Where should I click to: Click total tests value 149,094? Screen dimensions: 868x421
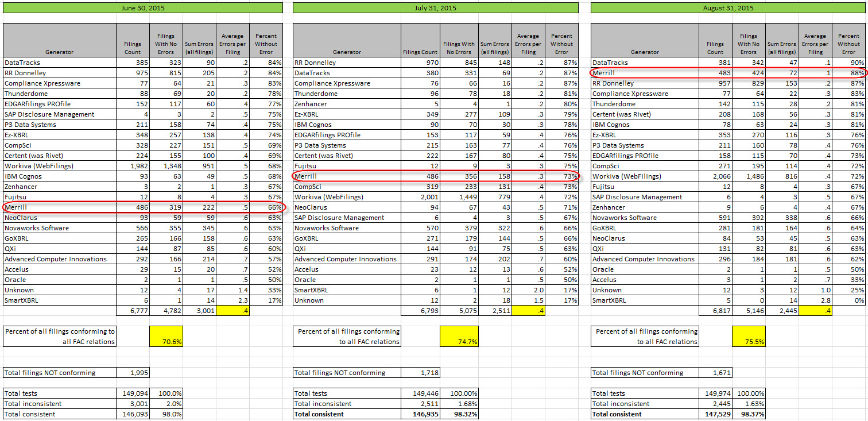point(134,393)
